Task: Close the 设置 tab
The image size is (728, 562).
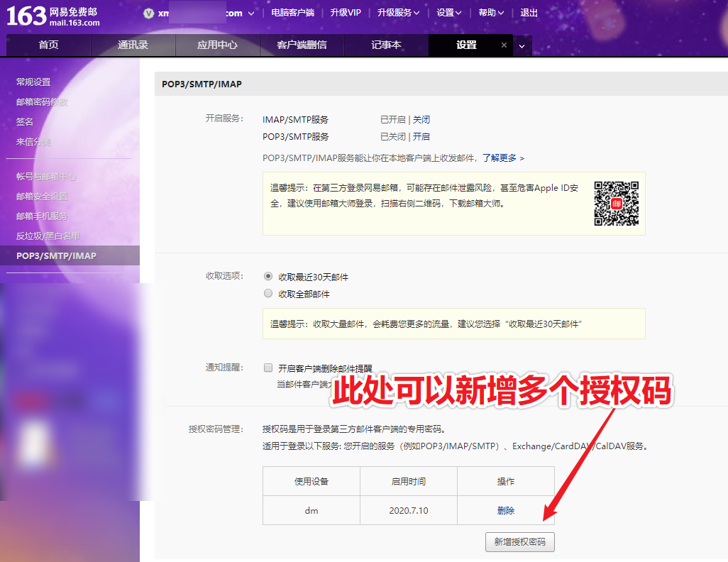Action: pos(504,45)
